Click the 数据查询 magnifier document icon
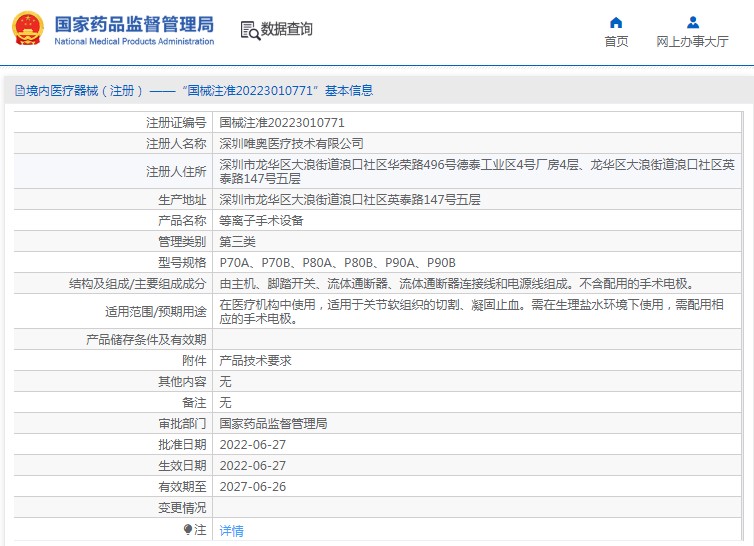The image size is (754, 546). coord(249,30)
